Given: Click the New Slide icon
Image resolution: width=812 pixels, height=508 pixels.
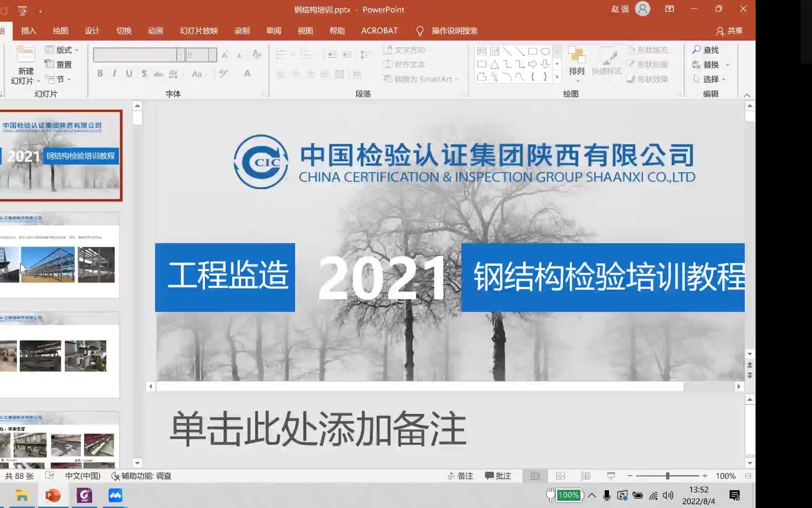Looking at the screenshot, I should tap(25, 55).
